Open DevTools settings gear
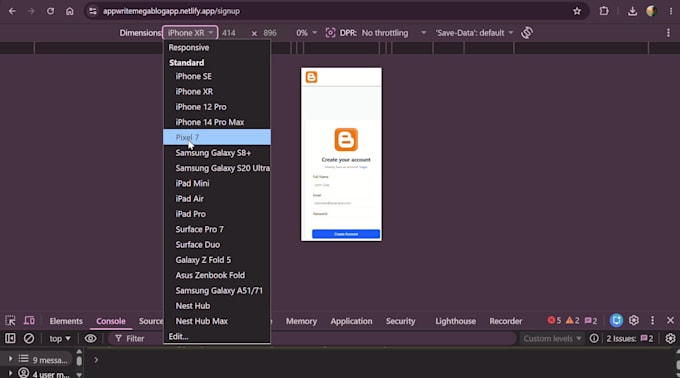680x378 pixels. pyautogui.click(x=634, y=320)
